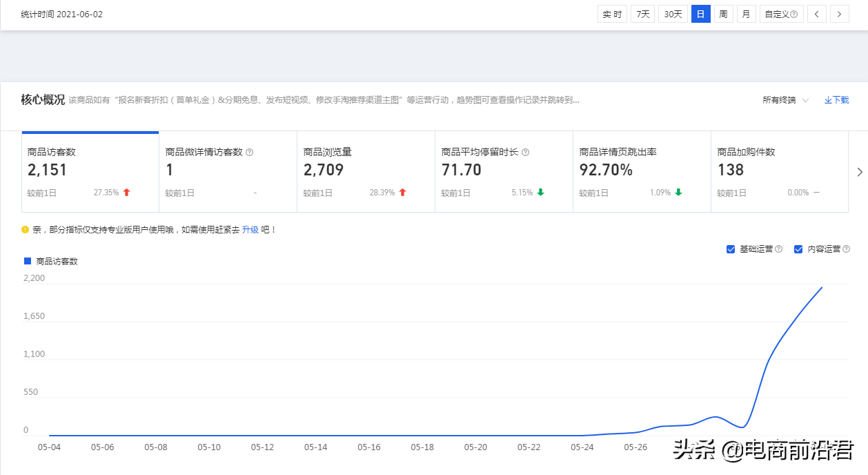Select the 商品浏览量 metric card

(x=366, y=172)
